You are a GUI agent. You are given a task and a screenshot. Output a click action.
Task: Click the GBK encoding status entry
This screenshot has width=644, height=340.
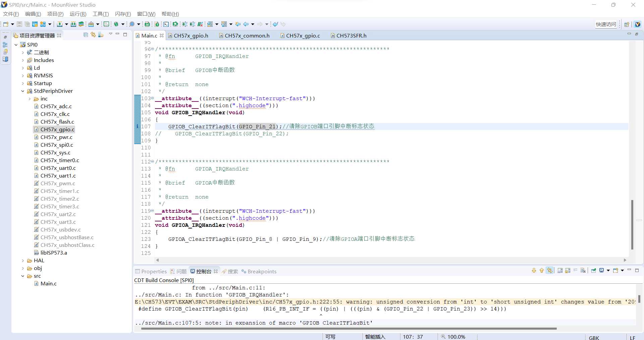pos(594,338)
